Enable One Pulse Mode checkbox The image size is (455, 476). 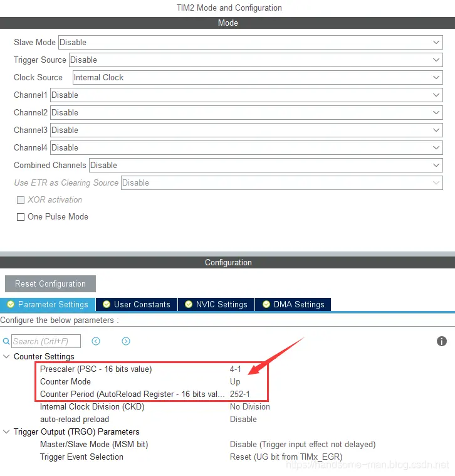(x=21, y=217)
